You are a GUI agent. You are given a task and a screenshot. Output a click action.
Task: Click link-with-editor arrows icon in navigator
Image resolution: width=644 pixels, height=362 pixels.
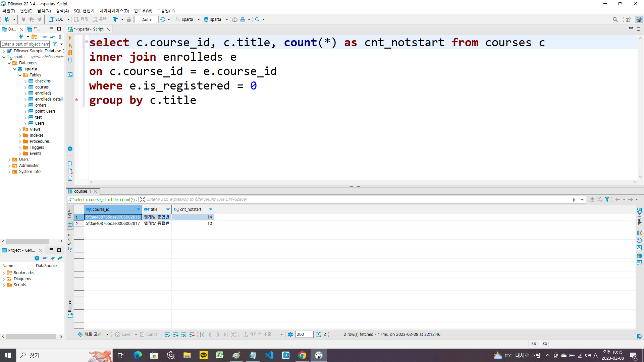[52, 37]
